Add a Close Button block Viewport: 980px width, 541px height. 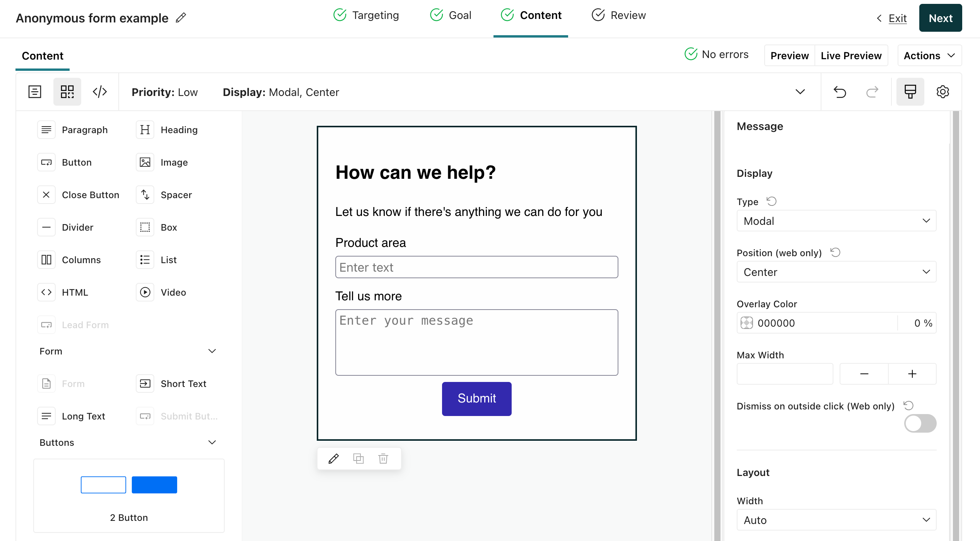pyautogui.click(x=79, y=195)
